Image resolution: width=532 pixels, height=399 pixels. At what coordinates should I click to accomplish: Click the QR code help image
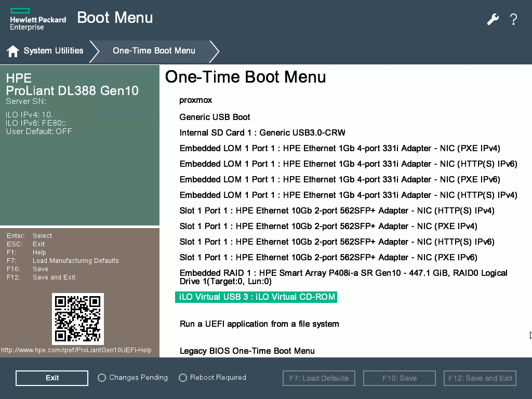click(x=78, y=319)
